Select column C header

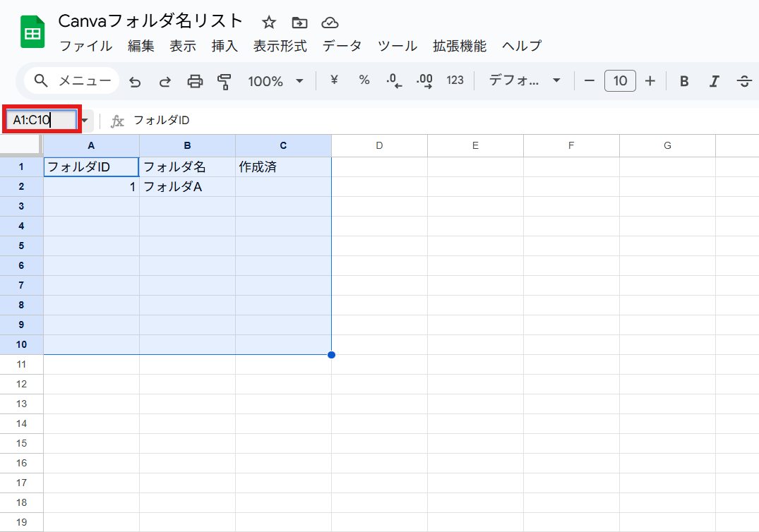pos(283,145)
